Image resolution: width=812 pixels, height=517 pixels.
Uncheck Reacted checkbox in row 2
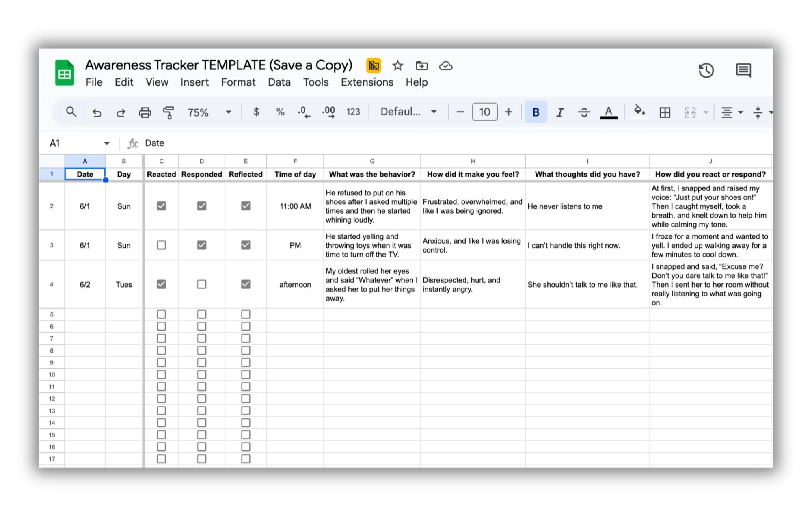click(161, 206)
